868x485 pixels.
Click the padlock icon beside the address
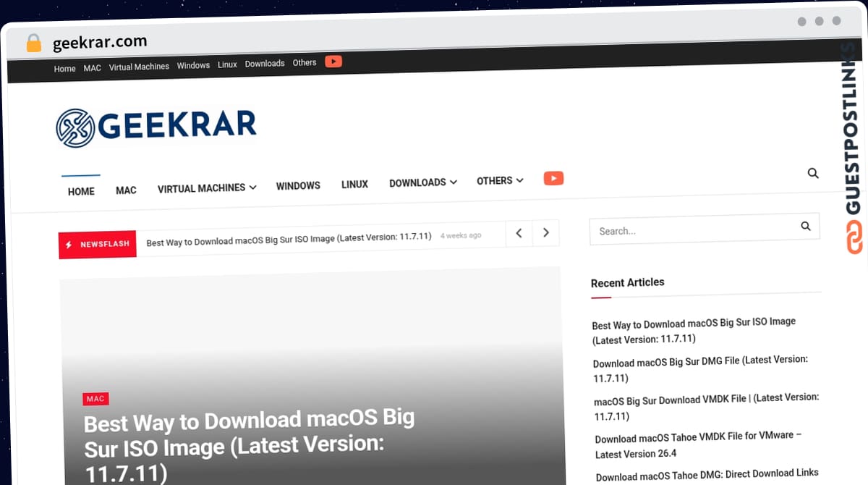pyautogui.click(x=34, y=43)
